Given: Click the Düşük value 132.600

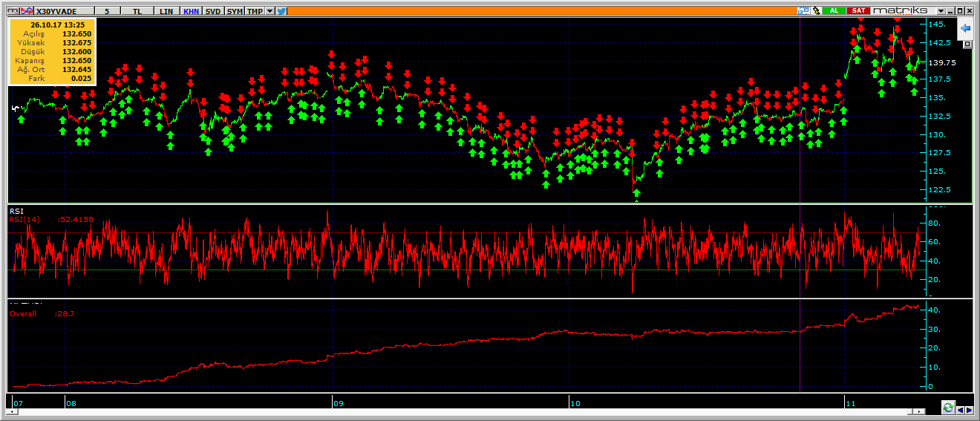Looking at the screenshot, I should 76,51.
